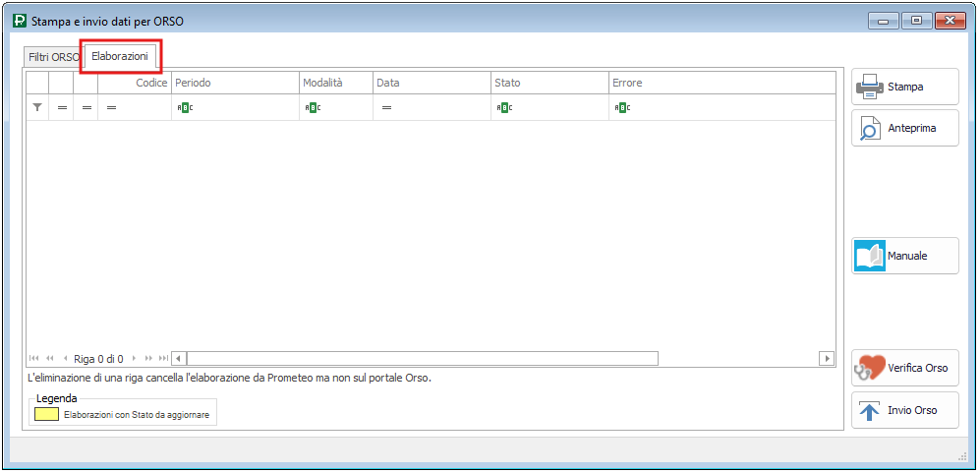This screenshot has height=473, width=980.
Task: Open the Manuale help book
Action: click(904, 256)
